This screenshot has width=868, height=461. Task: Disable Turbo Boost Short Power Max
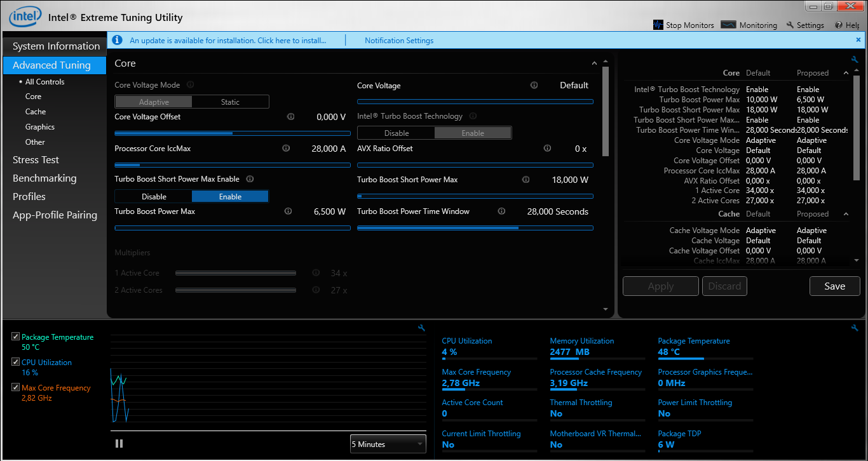(154, 196)
